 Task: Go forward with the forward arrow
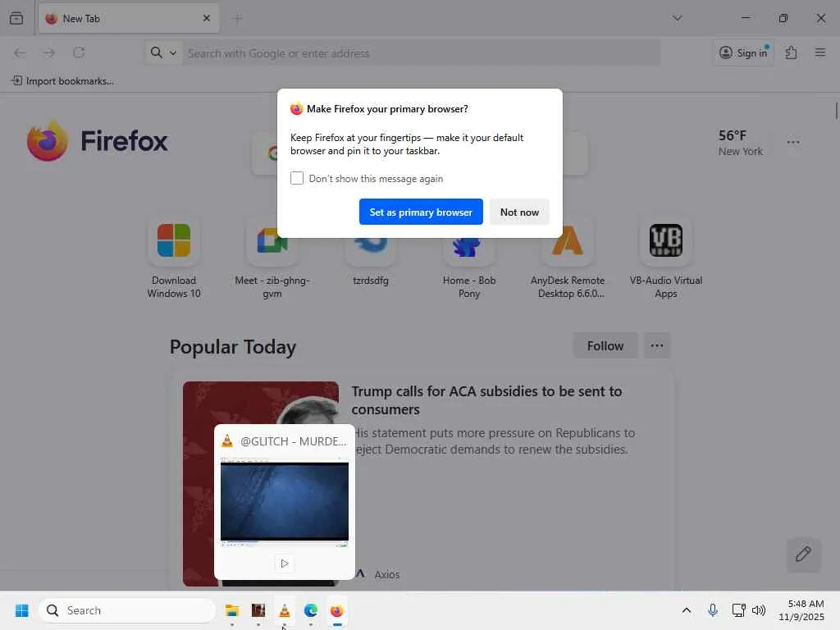tap(49, 52)
